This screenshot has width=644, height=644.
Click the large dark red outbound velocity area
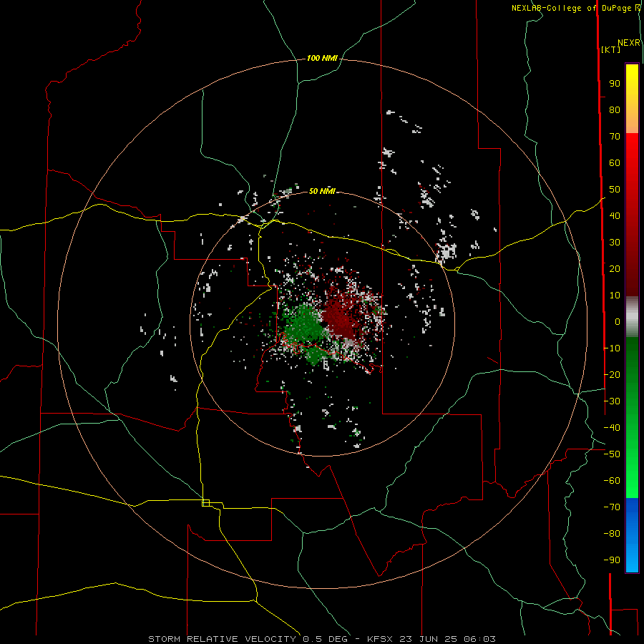tap(341, 318)
